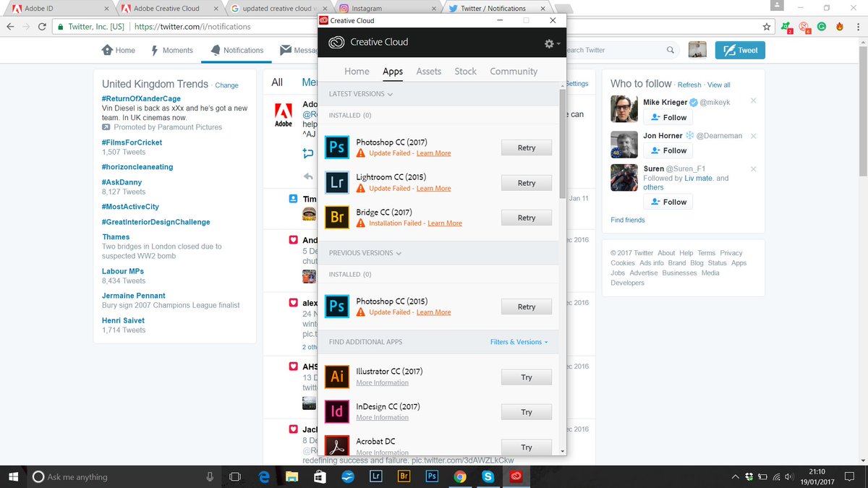Click the Chrome address bar URL
The image size is (868, 488).
click(x=192, y=27)
